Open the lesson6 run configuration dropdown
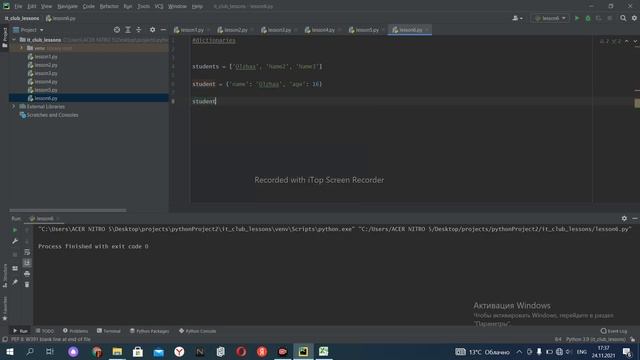Image resolution: width=640 pixels, height=360 pixels. [x=550, y=18]
